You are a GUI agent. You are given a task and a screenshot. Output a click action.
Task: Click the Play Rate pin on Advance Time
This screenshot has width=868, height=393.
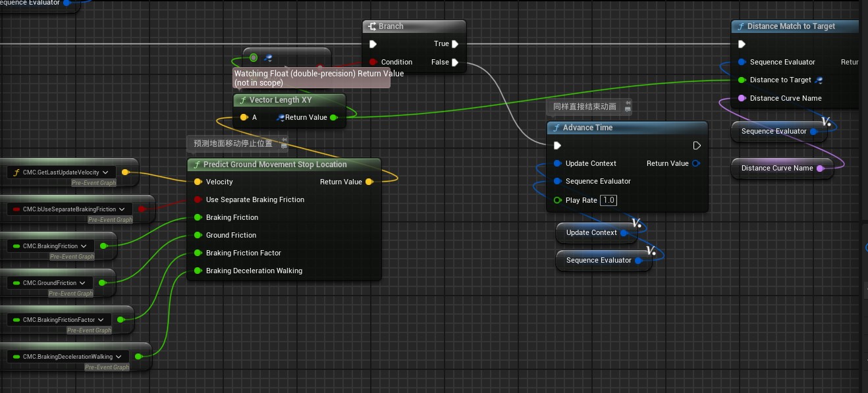coord(558,200)
